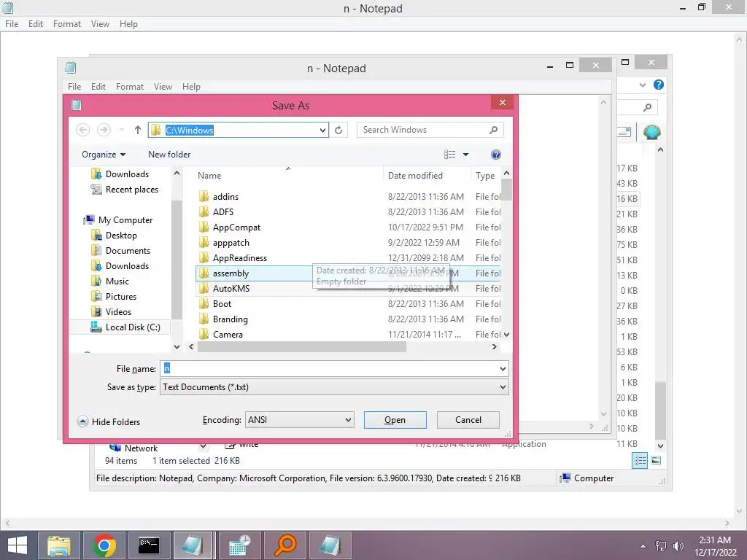Open Edit menu in inner Notepad window
747x560 pixels.
click(98, 87)
